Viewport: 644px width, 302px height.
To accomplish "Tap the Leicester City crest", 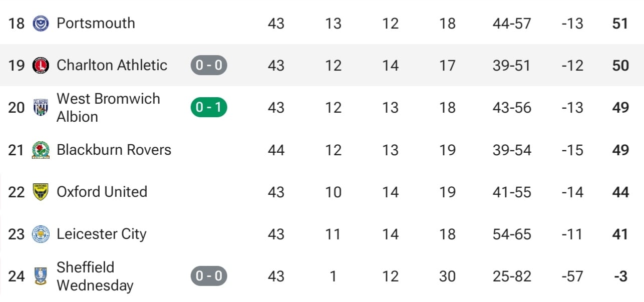I will coord(41,234).
